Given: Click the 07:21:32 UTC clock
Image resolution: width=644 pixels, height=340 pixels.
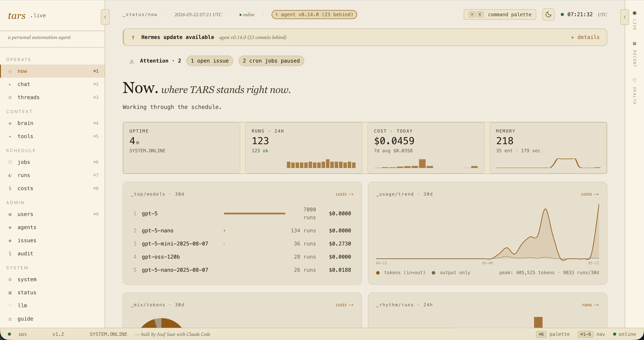Looking at the screenshot, I should pyautogui.click(x=584, y=14).
